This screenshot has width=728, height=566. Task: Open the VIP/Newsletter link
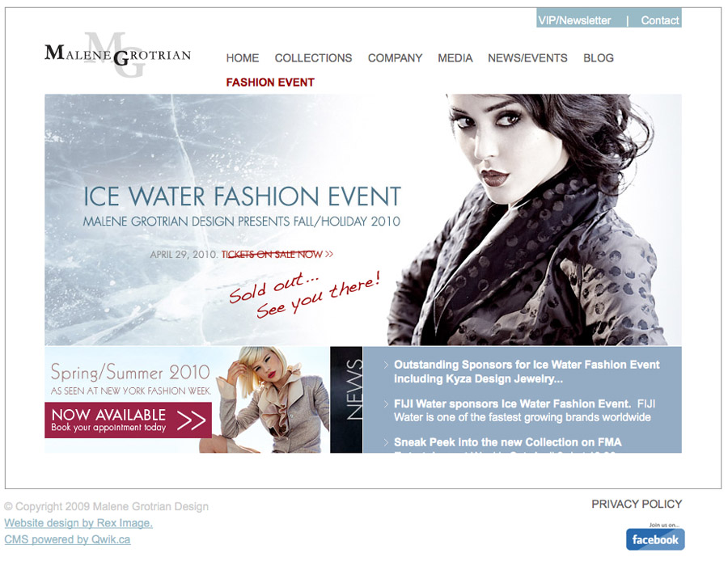(x=574, y=20)
